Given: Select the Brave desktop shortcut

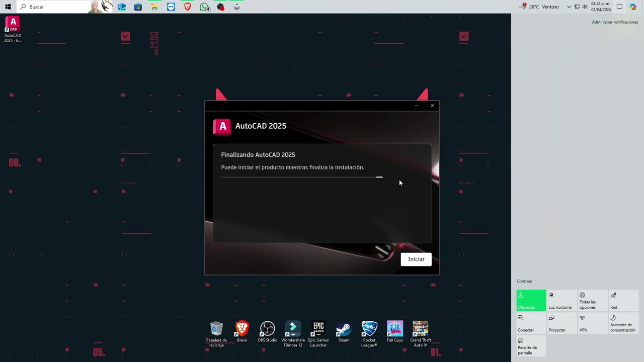Looking at the screenshot, I should [242, 332].
